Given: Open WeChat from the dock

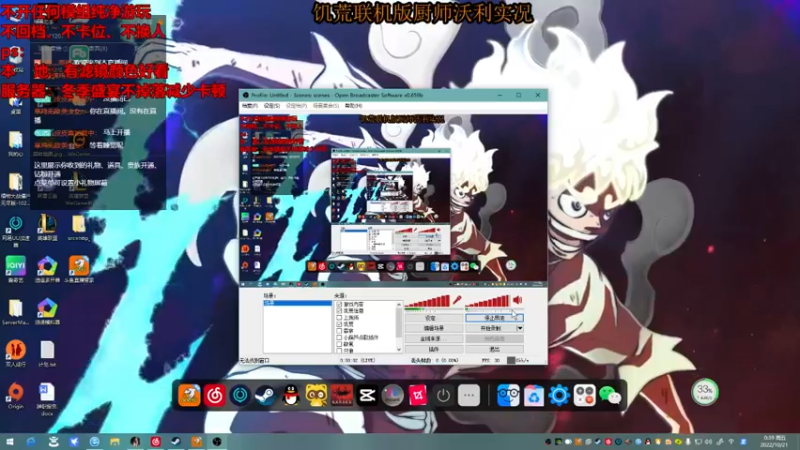Looking at the screenshot, I should (610, 395).
